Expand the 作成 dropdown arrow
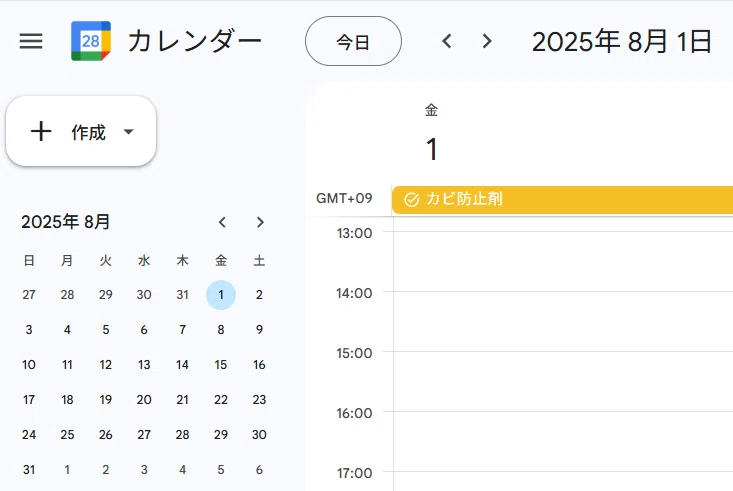Screen dimensions: 733x491 [129, 132]
